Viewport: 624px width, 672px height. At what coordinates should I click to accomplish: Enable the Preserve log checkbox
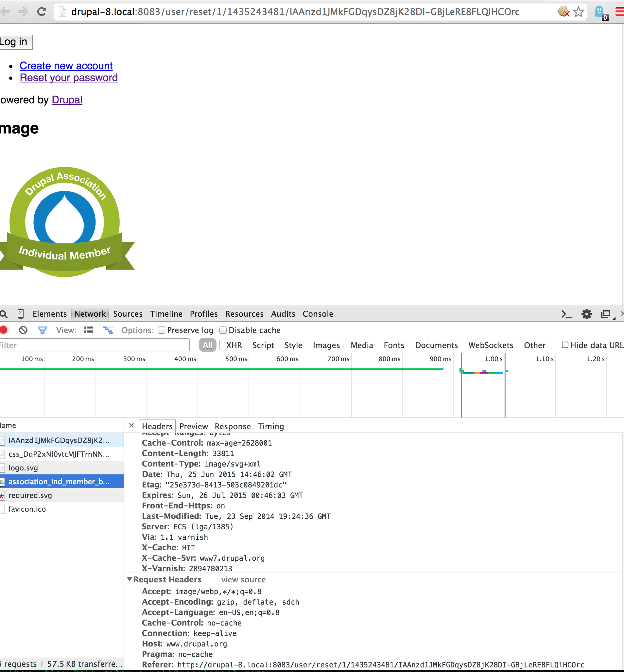click(x=162, y=330)
